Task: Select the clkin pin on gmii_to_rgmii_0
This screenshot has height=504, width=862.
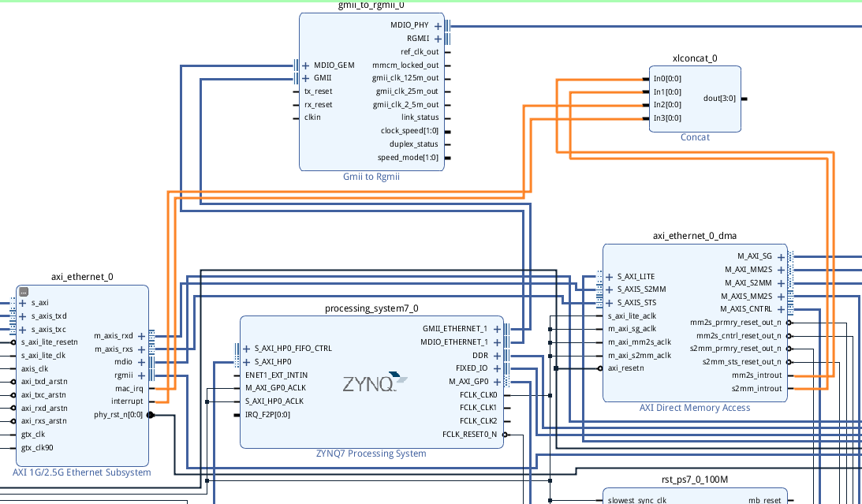Action: 312,118
